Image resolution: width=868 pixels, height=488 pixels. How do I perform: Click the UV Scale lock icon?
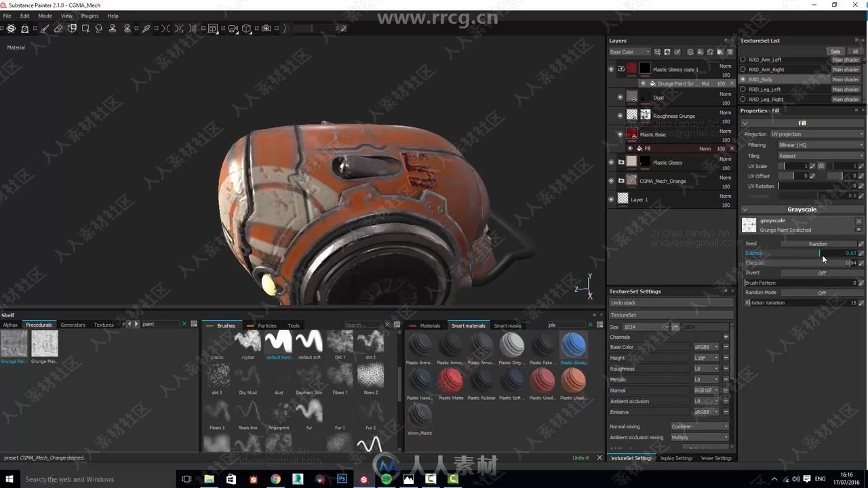pyautogui.click(x=821, y=166)
